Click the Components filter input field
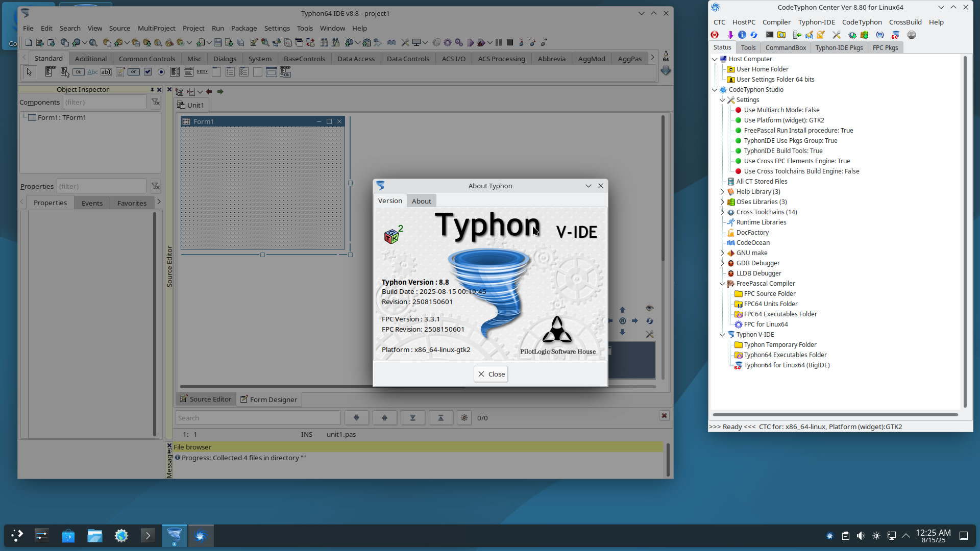Screen dimensions: 980x551 click(x=105, y=103)
